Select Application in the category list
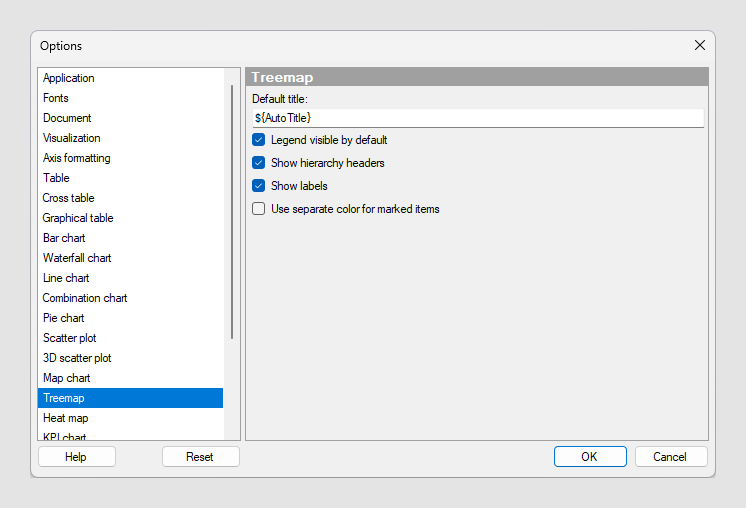Image resolution: width=746 pixels, height=508 pixels. click(x=69, y=78)
